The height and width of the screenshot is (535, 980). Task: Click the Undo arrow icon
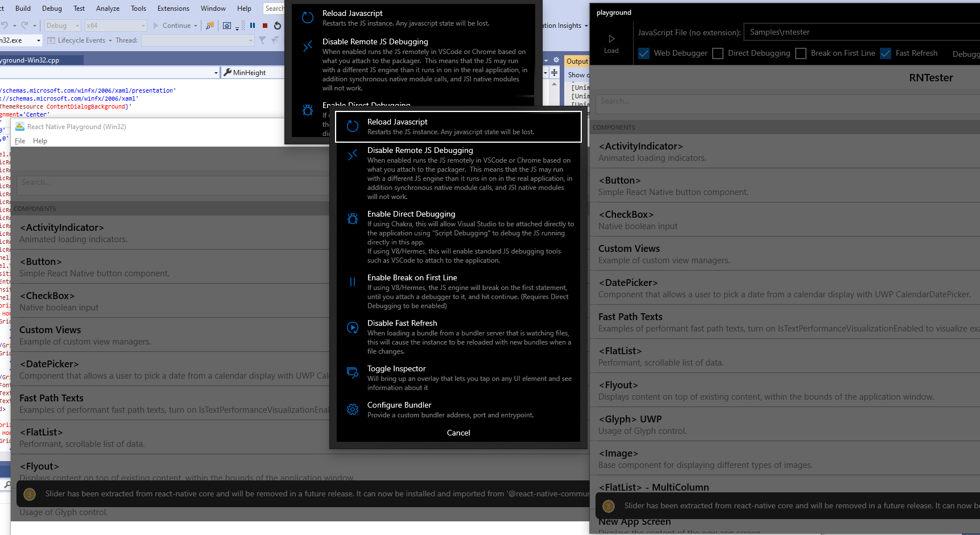[5, 25]
